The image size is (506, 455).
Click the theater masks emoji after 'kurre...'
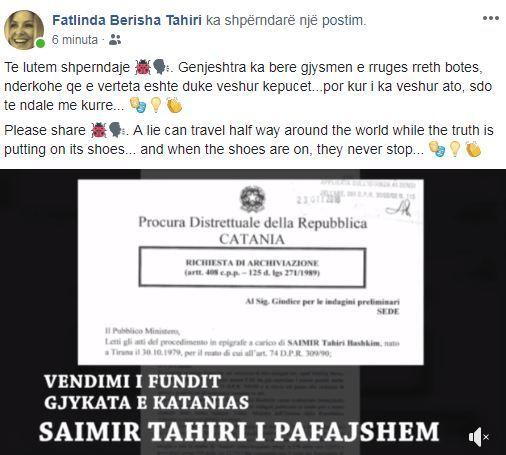pyautogui.click(x=138, y=105)
